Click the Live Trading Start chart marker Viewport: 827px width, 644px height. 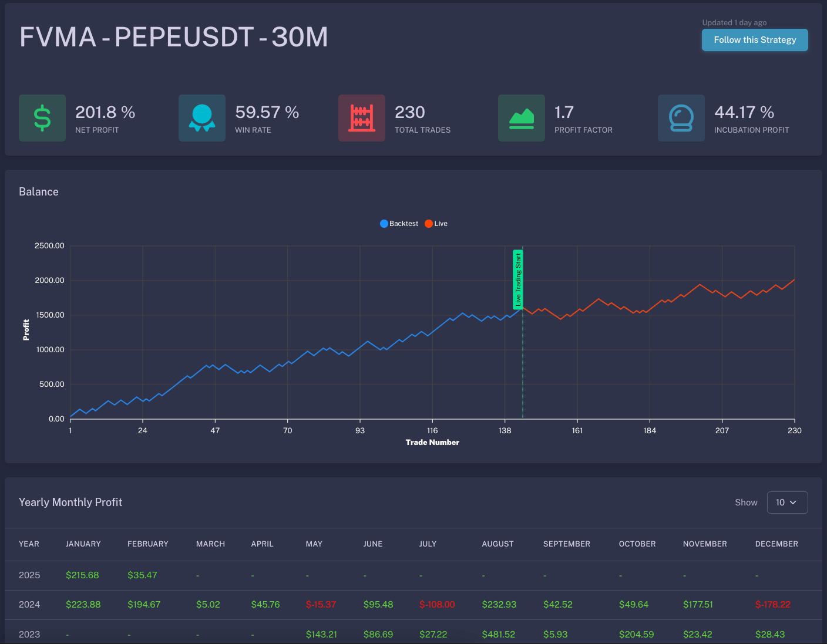517,279
